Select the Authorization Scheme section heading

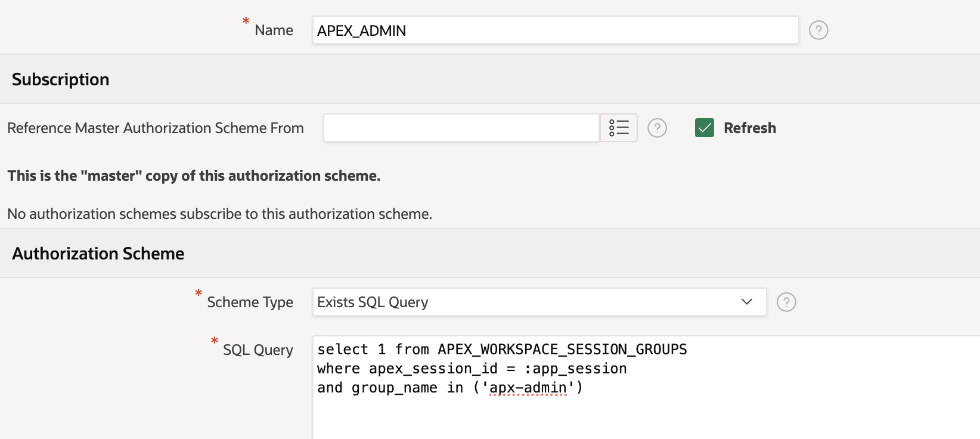[98, 253]
